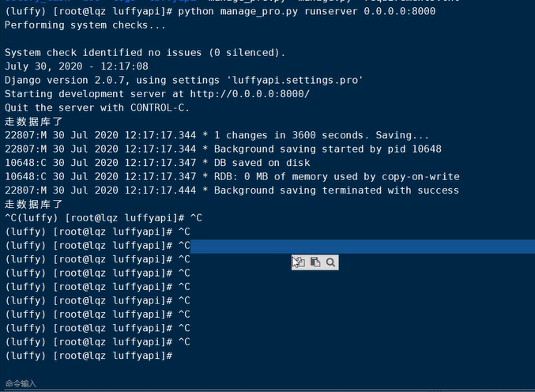
Task: Click the copy icon in floating toolbar
Action: tap(300, 262)
